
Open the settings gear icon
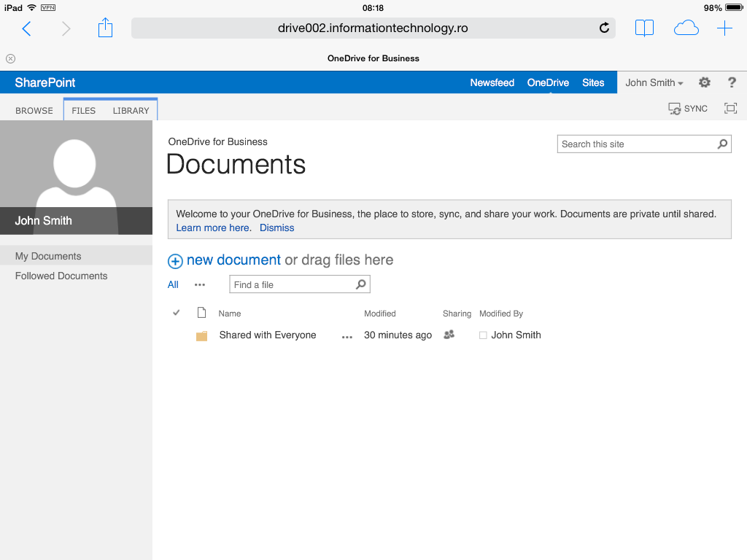coord(705,82)
